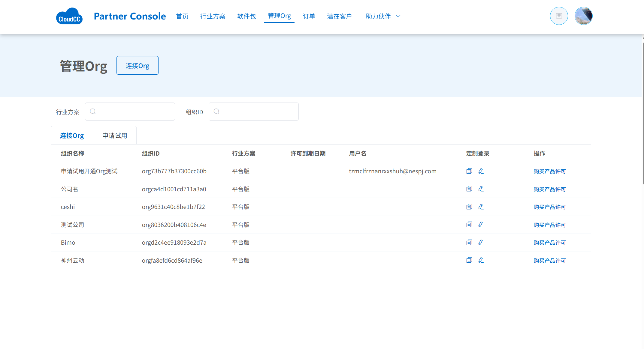Open the 订单 menu item
This screenshot has width=644, height=349.
click(x=309, y=16)
